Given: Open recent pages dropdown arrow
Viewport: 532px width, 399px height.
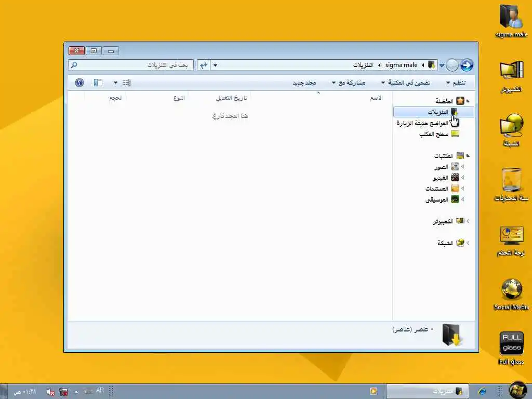Looking at the screenshot, I should coord(442,65).
